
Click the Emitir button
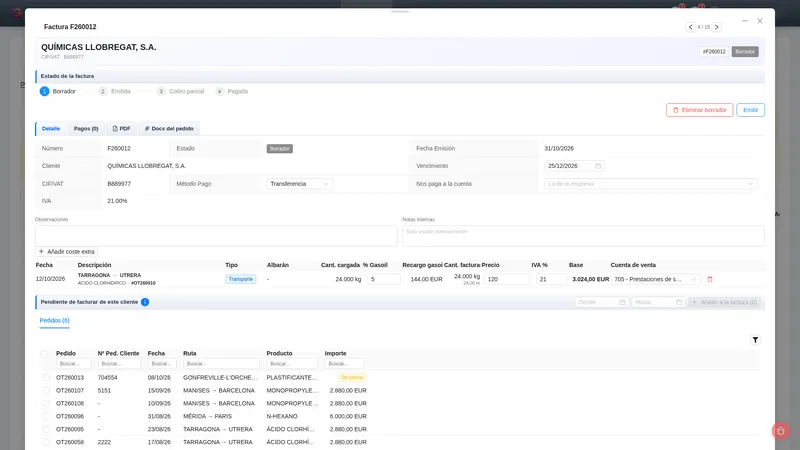(751, 110)
